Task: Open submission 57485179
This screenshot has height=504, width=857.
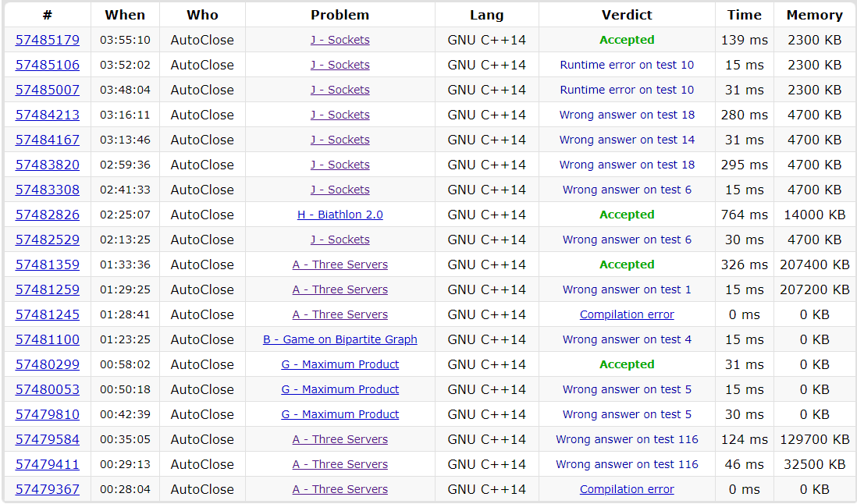Action: point(48,40)
